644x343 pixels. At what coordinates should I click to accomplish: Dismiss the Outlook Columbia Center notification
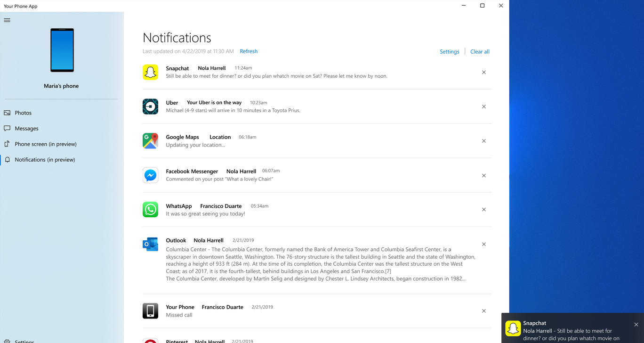(x=484, y=244)
